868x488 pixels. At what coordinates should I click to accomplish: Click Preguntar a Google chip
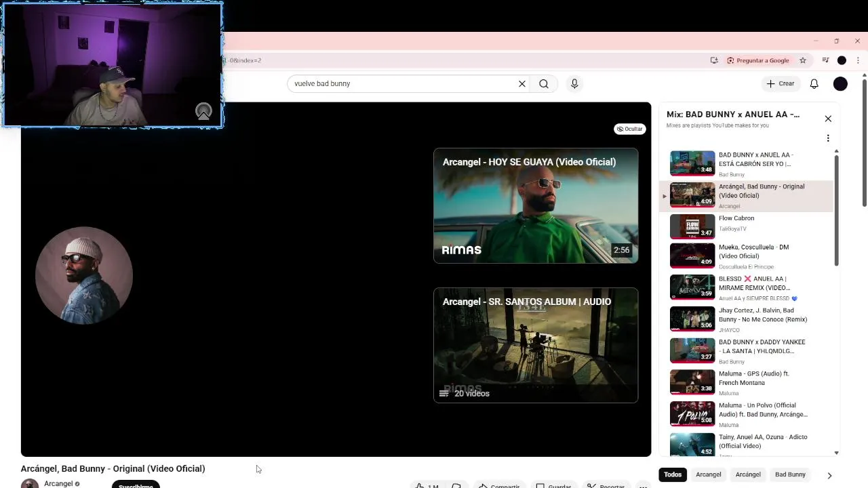(758, 60)
